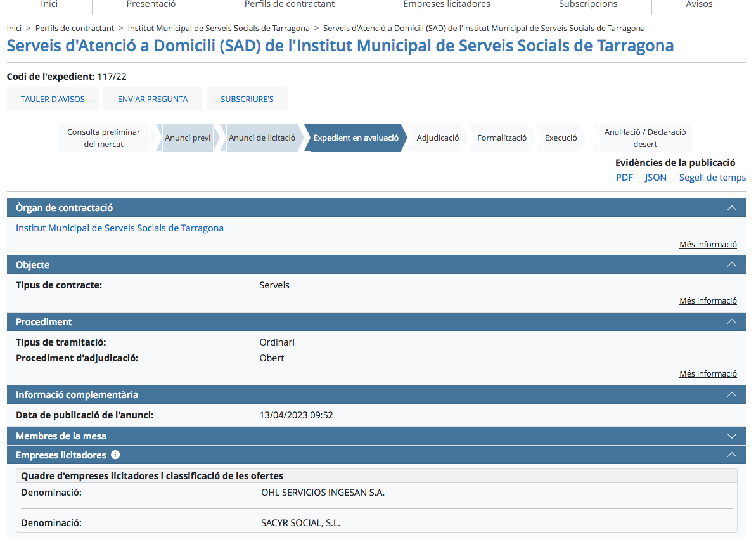This screenshot has height=549, width=756.
Task: Open Empreses licitadores in the top navigation
Action: click(x=447, y=4)
